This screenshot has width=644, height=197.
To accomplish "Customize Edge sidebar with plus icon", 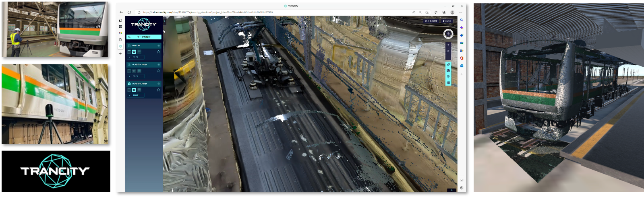I will (x=462, y=74).
